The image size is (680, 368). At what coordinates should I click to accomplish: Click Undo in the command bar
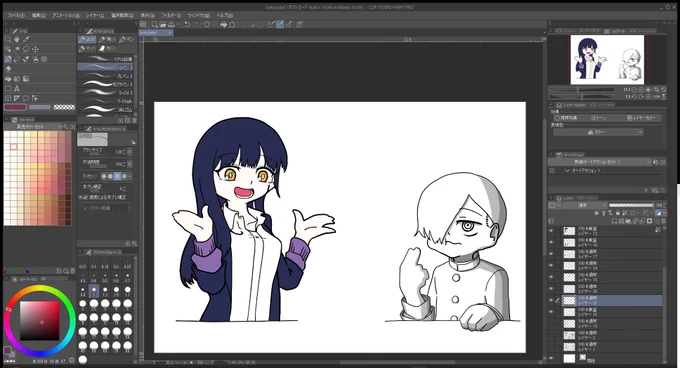pyautogui.click(x=187, y=24)
